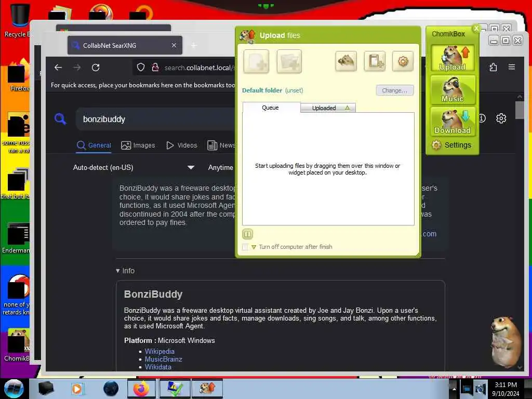Open the Wikipedia link
532x399 pixels.
159,352
